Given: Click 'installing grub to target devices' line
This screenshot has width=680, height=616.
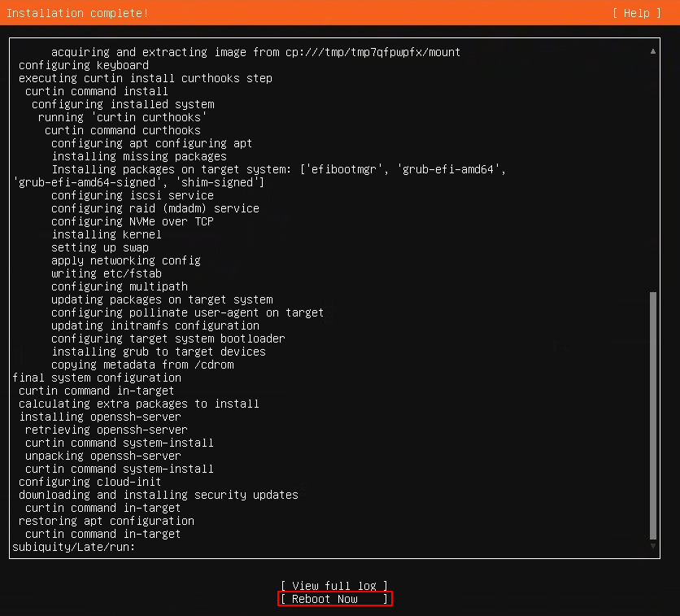Looking at the screenshot, I should click(x=159, y=352).
